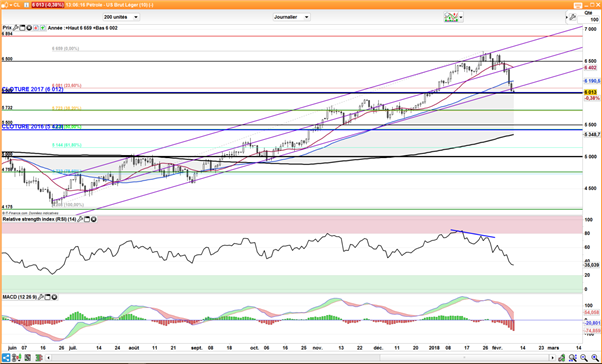Click the zoom in magnifier icon
Screen dimensions: 602x364
coord(595,358)
